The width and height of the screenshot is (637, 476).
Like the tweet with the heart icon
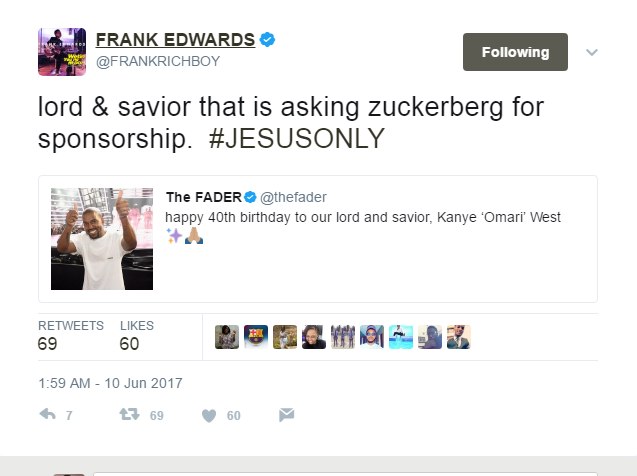click(x=210, y=415)
